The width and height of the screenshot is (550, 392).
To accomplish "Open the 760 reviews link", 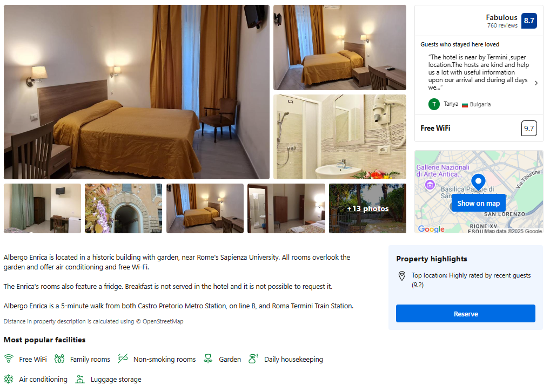I will pos(502,25).
